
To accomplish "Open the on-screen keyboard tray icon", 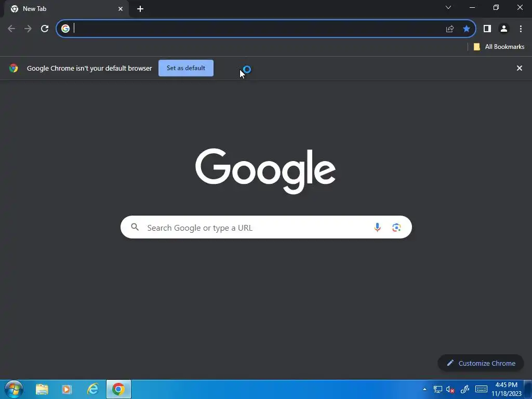I will click(x=481, y=389).
